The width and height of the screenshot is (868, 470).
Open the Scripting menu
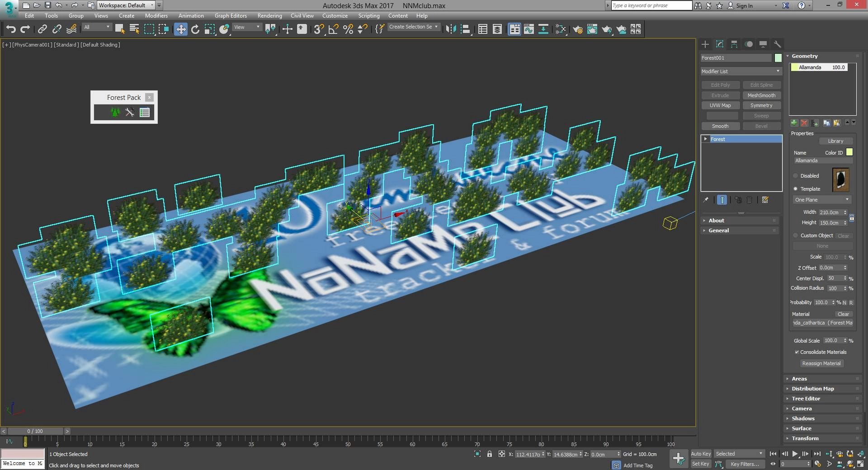pos(369,16)
